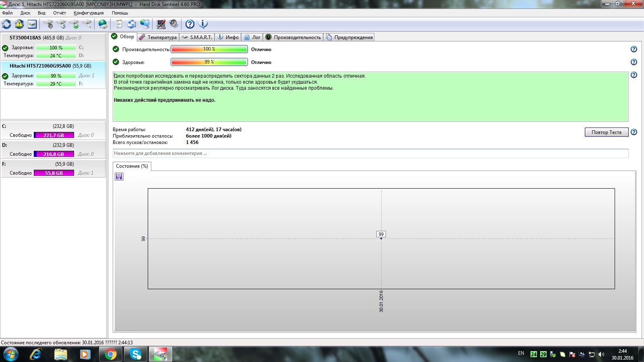Screen dimensions: 644x362
Task: Click the volume speaker tray icon
Action: [x=601, y=354]
